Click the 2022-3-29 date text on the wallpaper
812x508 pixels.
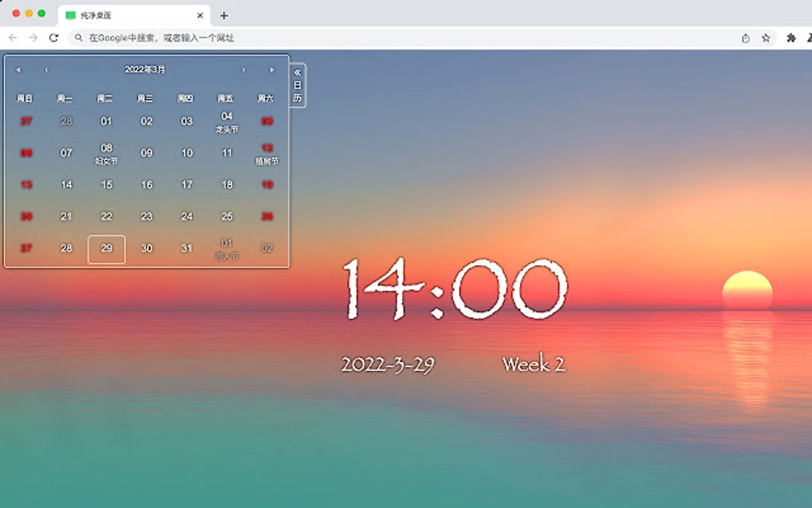point(388,364)
